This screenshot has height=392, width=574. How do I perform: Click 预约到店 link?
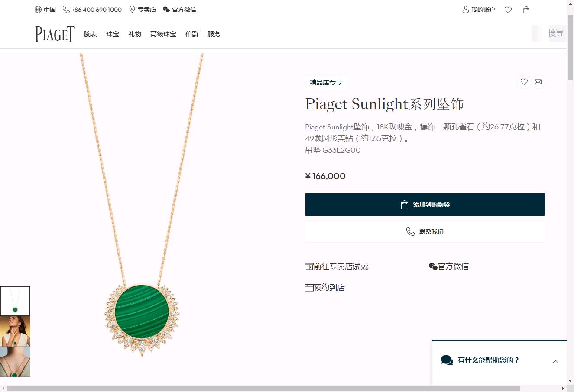(325, 288)
